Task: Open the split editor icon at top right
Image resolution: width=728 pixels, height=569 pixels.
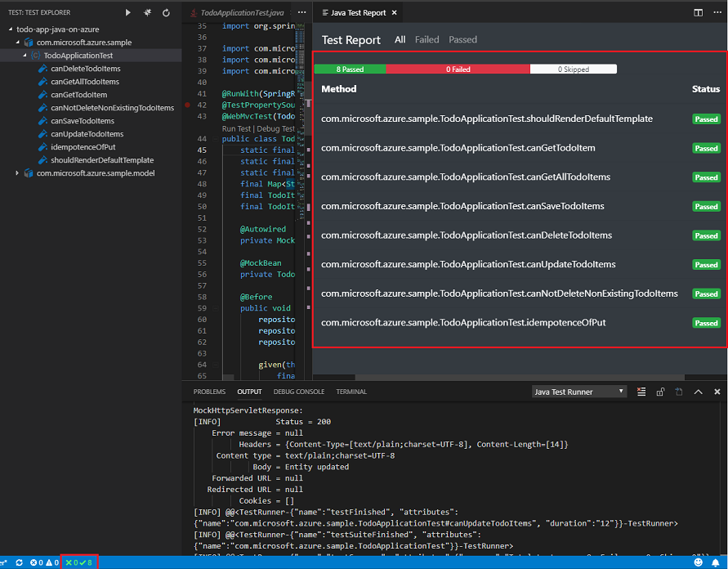Action: pos(697,12)
